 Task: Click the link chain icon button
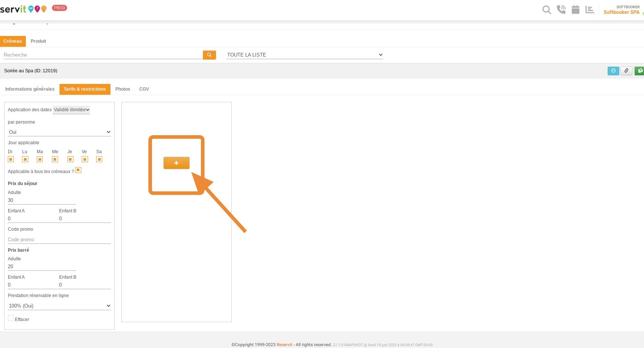[x=626, y=71]
